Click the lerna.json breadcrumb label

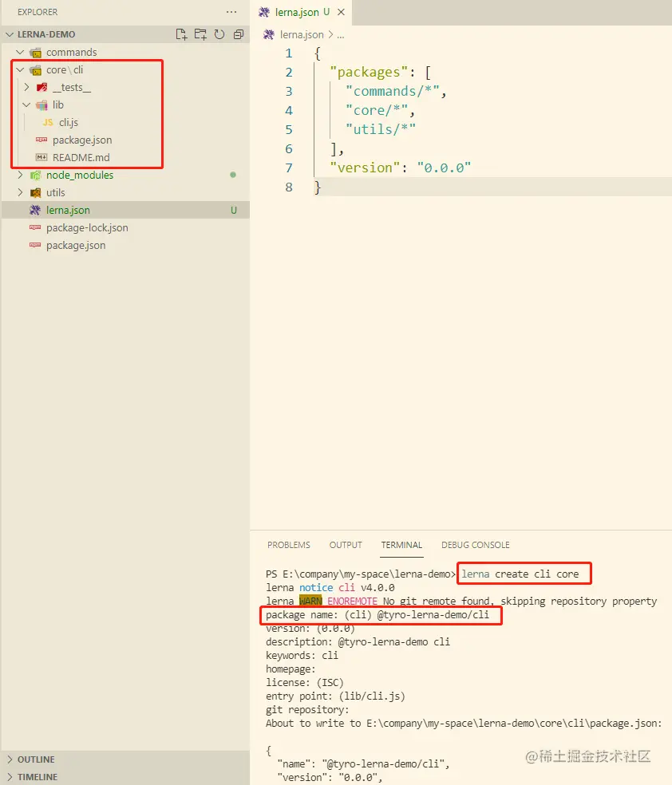click(302, 34)
